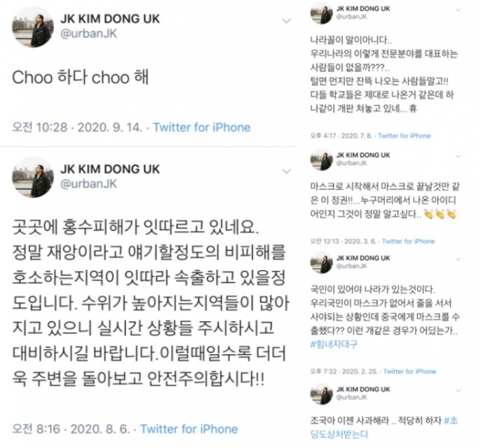480x448 pixels.
Task: Open the profile photo on the 10:28 tweet
Action: (33, 27)
